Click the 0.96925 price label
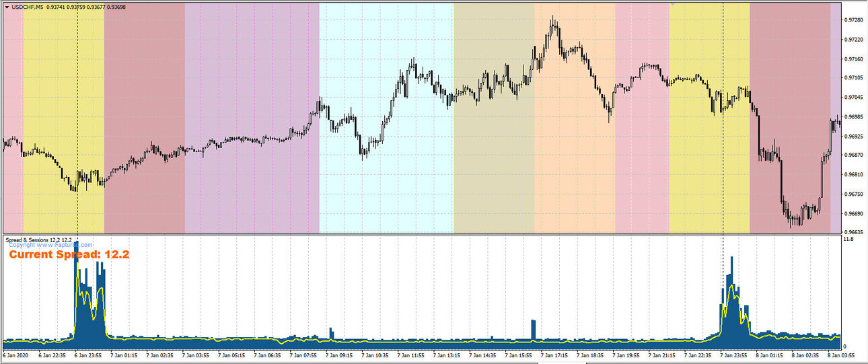The width and height of the screenshot is (868, 364). click(x=853, y=137)
